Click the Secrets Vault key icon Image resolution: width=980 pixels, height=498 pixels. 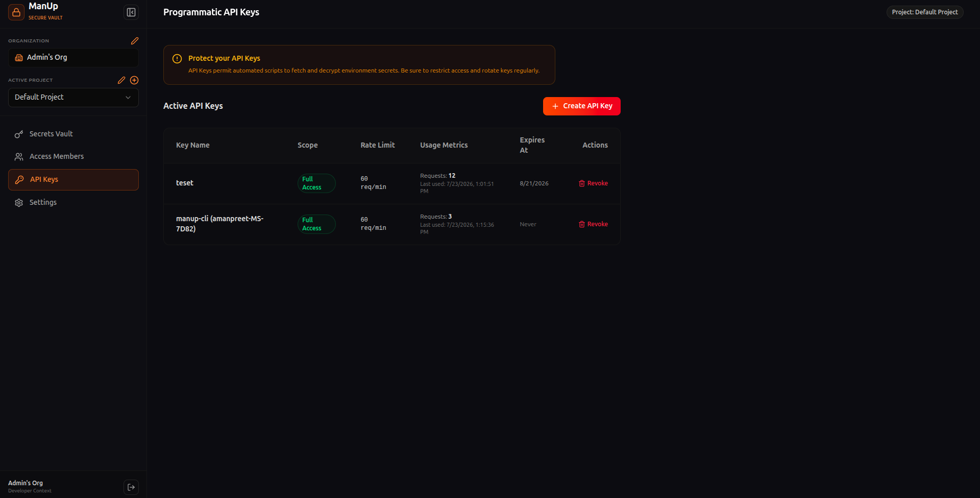click(19, 134)
